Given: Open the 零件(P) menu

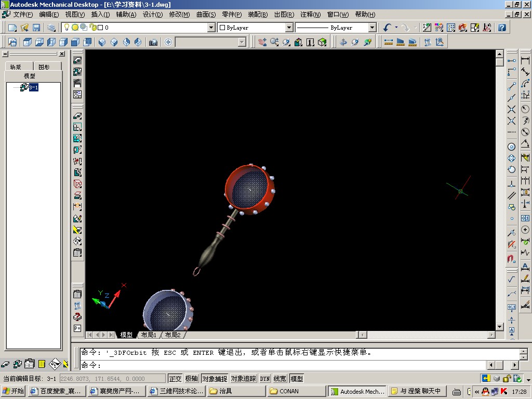Looking at the screenshot, I should tap(232, 14).
